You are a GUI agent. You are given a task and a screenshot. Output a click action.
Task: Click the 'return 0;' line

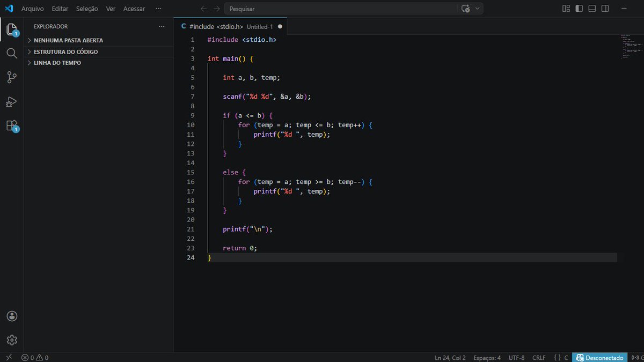click(x=240, y=248)
